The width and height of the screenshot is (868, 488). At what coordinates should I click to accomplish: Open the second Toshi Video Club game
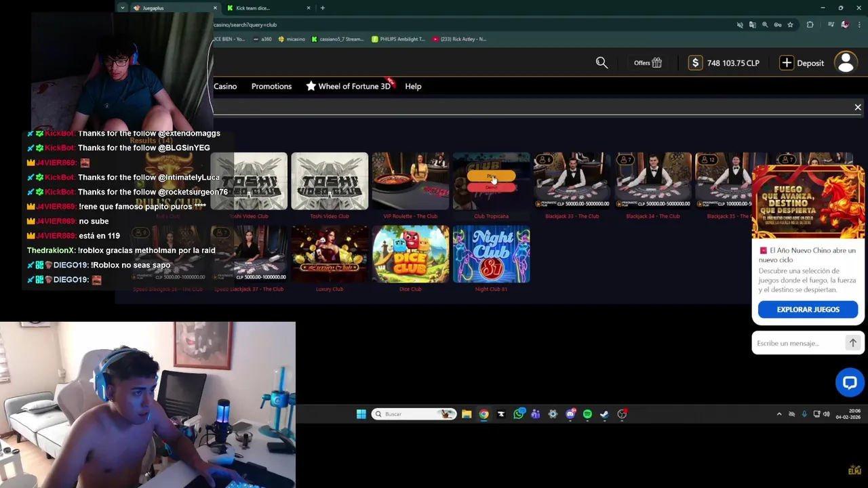pyautogui.click(x=330, y=181)
